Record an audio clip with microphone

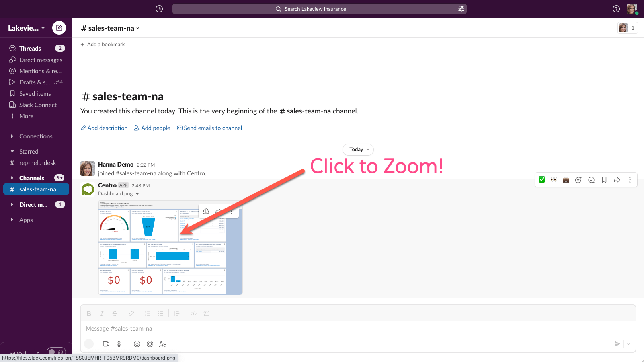point(119,344)
